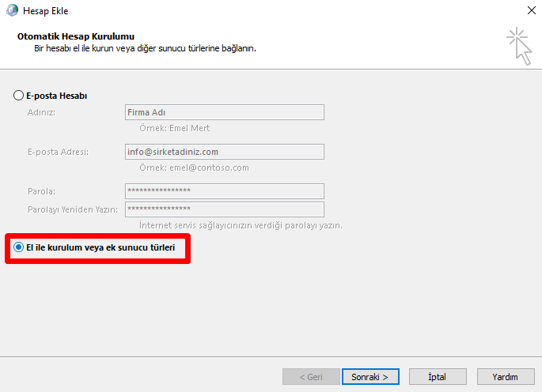Select the E-posta Hesabı radio button
Image resolution: width=542 pixels, height=392 pixels.
click(x=19, y=96)
